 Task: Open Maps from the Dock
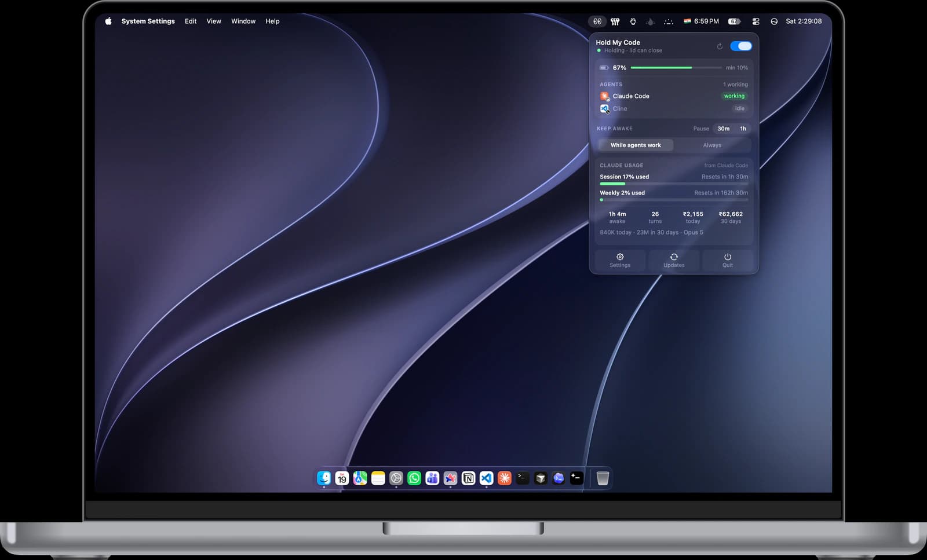tap(360, 478)
